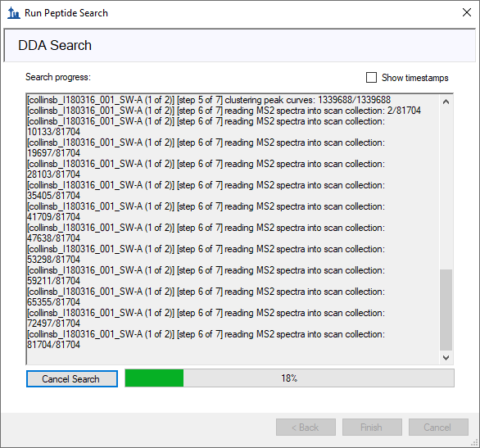Click the 18% progress label

pos(289,378)
